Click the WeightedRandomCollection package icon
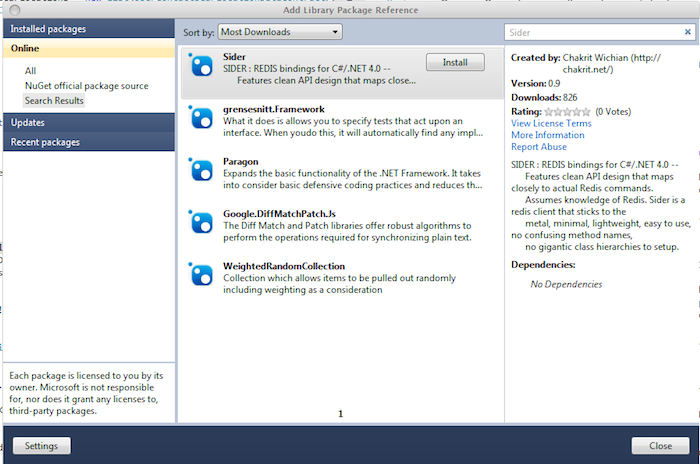This screenshot has height=464, width=700. tap(201, 275)
